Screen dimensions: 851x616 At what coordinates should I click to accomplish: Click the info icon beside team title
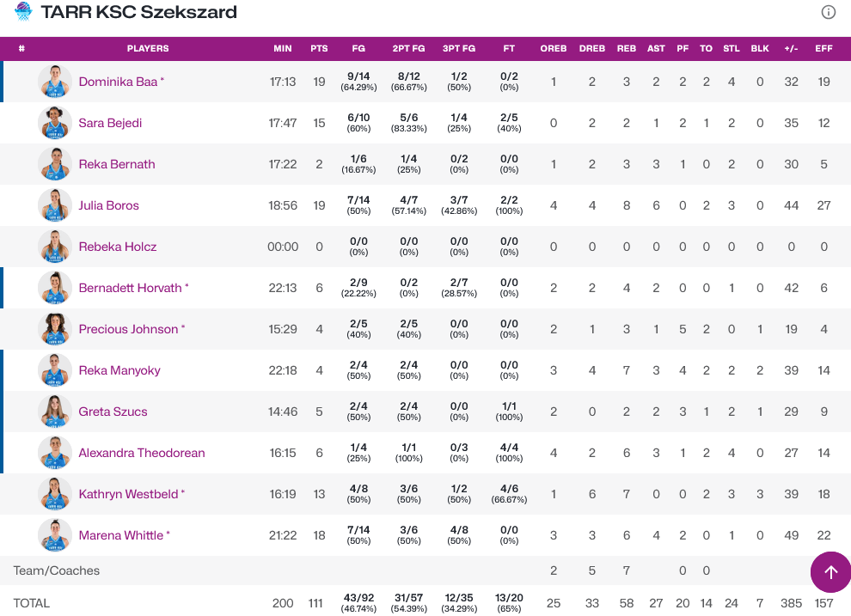(829, 12)
